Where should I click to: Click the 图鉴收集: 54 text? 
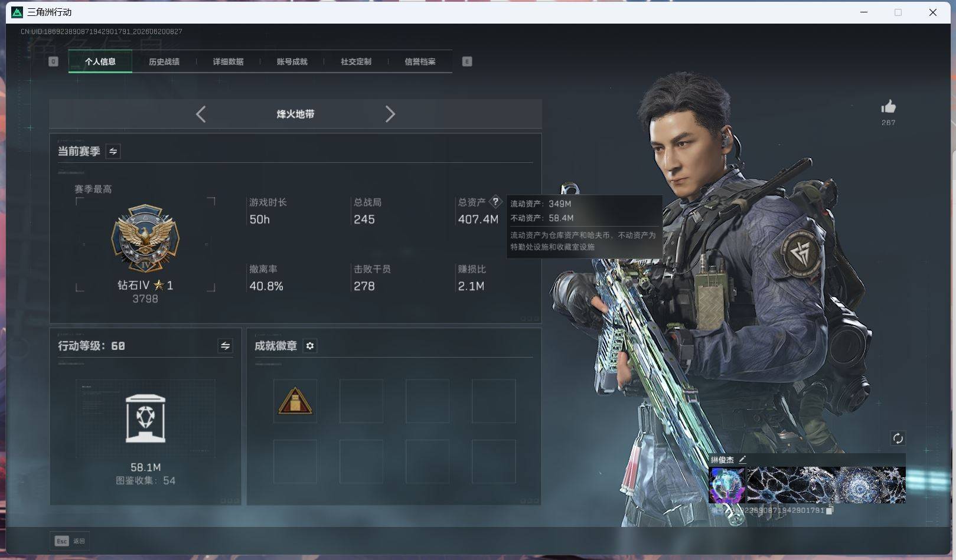(x=145, y=481)
